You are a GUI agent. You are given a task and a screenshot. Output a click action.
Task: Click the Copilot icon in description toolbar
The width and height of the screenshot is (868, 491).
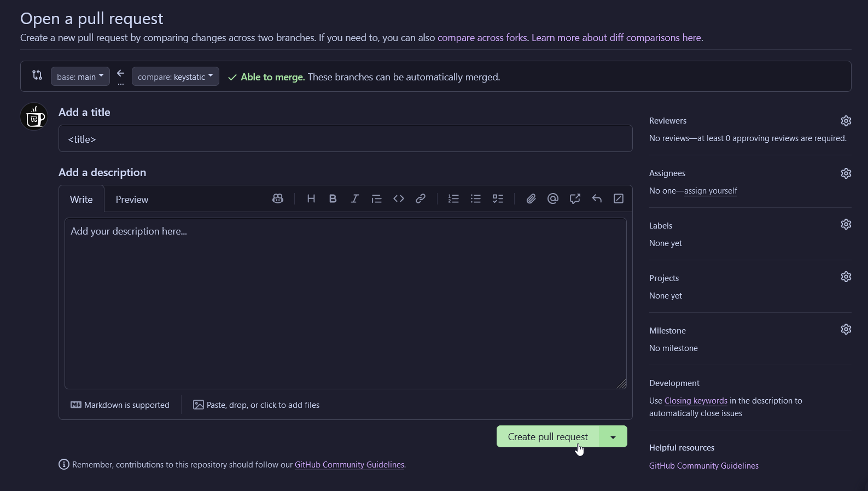(x=278, y=199)
